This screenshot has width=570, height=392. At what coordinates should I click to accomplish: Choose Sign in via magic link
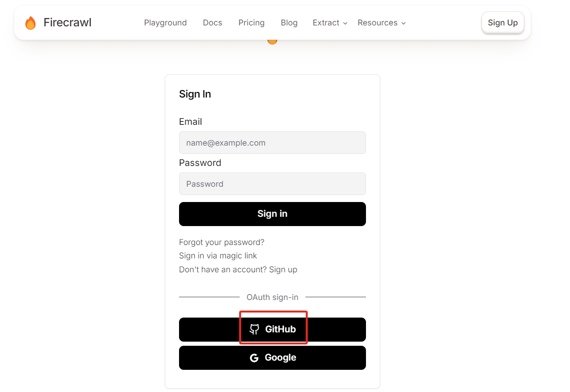218,256
